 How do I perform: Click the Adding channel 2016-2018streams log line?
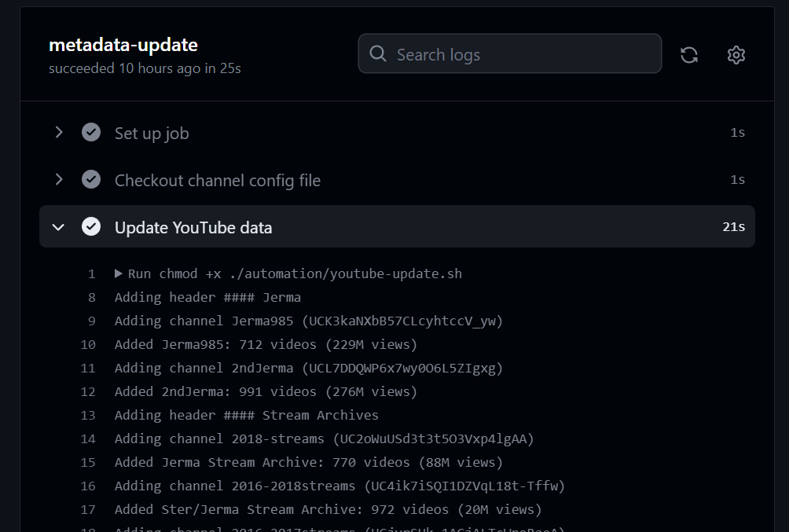pyautogui.click(x=340, y=486)
